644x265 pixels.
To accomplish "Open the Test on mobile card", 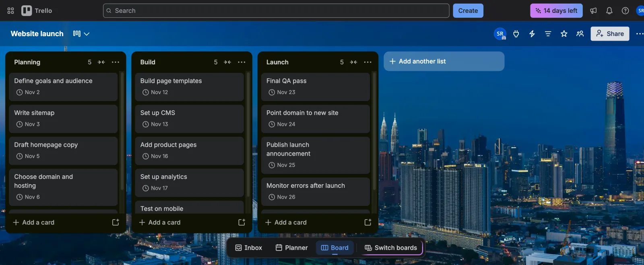I will click(x=189, y=207).
